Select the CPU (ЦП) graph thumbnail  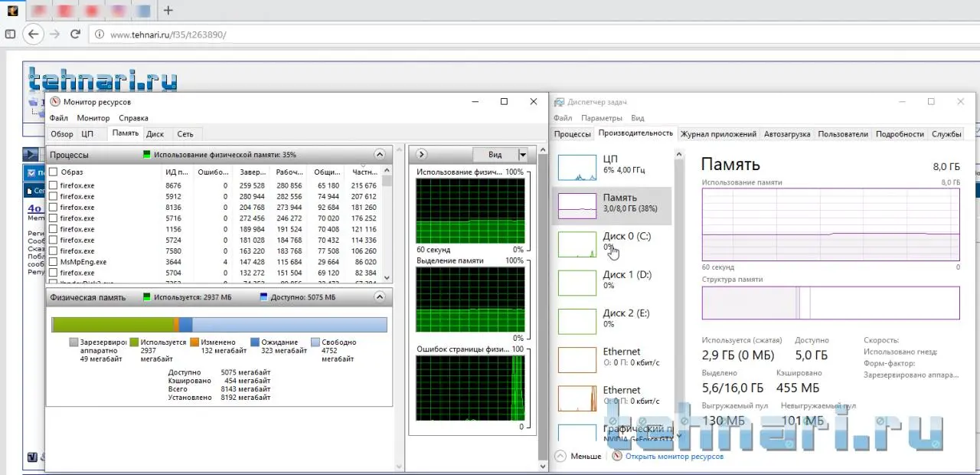577,167
